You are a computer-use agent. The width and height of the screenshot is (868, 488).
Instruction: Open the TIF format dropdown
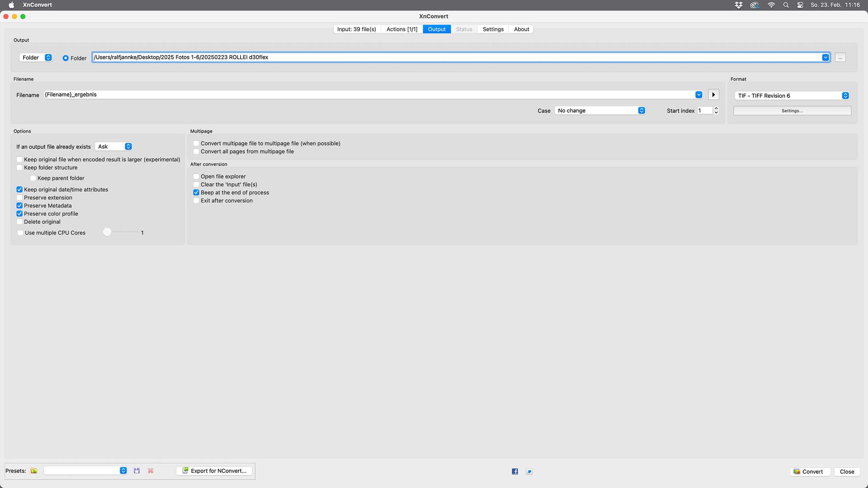coord(792,96)
